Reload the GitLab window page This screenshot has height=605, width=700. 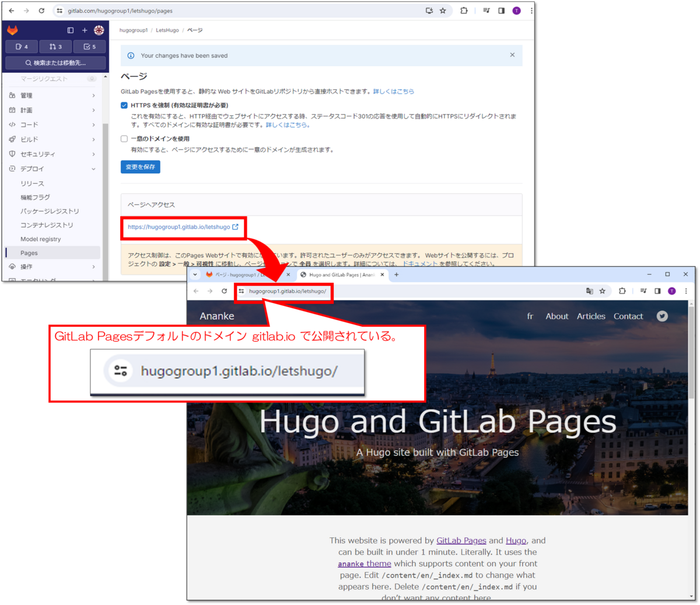pyautogui.click(x=41, y=11)
